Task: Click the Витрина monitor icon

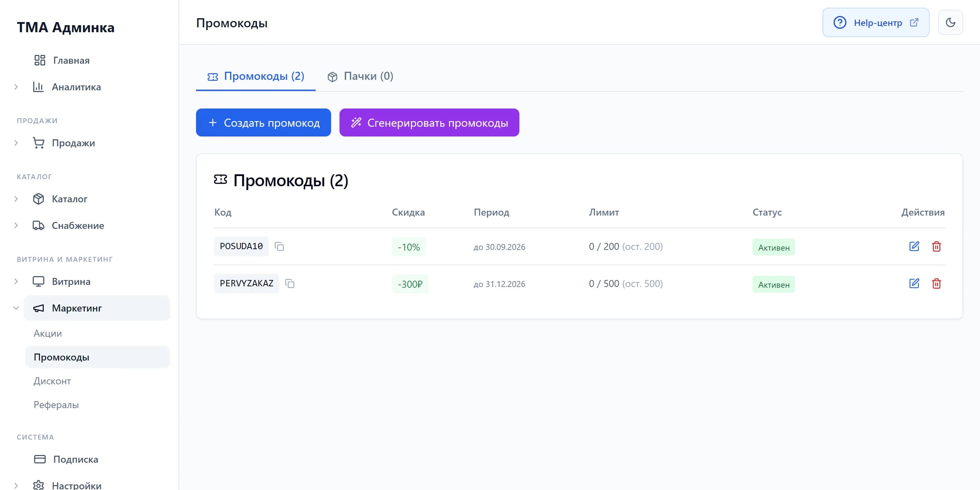Action: pos(38,281)
